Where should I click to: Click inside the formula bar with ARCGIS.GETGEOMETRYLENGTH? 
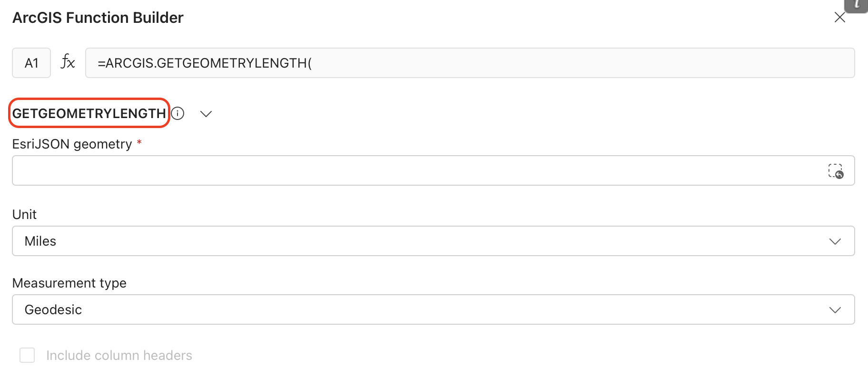(428, 62)
